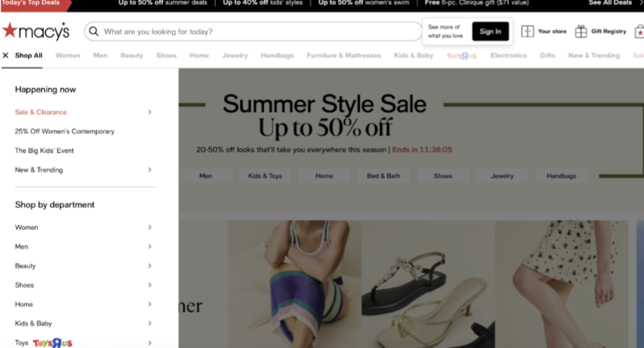
Task: Select the Furniture & Mattresses nav item
Action: click(344, 55)
